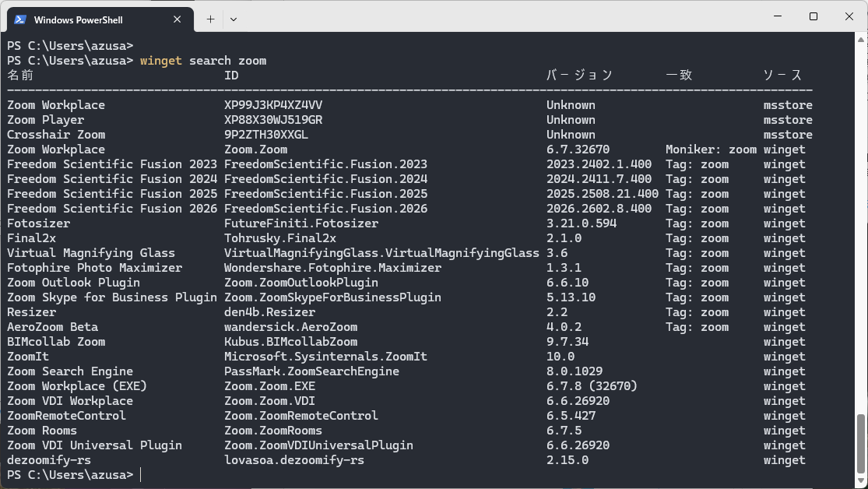The image size is (868, 489).
Task: Click the scrollbar down arrow
Action: point(861,480)
